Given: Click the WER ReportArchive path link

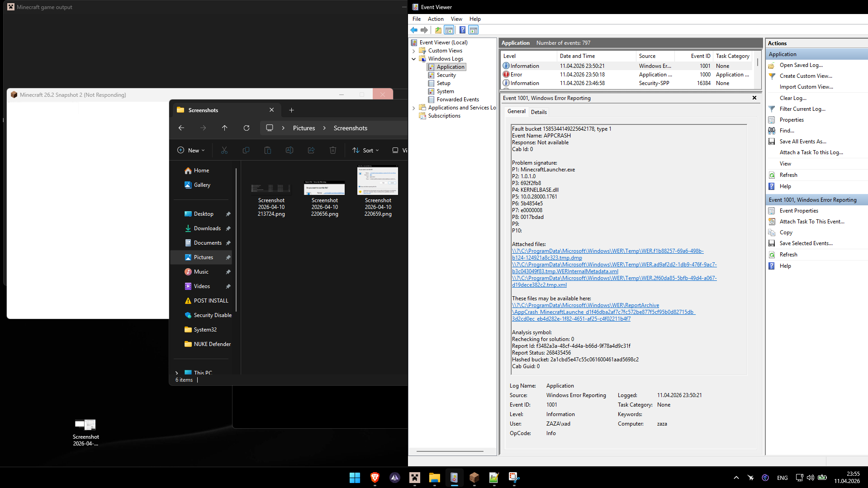Looking at the screenshot, I should point(585,305).
